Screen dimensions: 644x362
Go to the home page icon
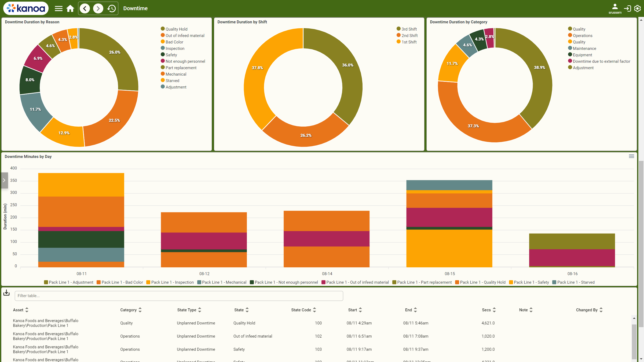[70, 9]
